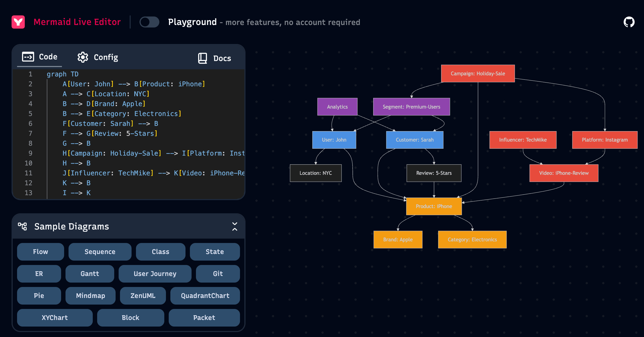Load the Git sample diagram
Viewport: 644px width, 337px height.
click(218, 274)
